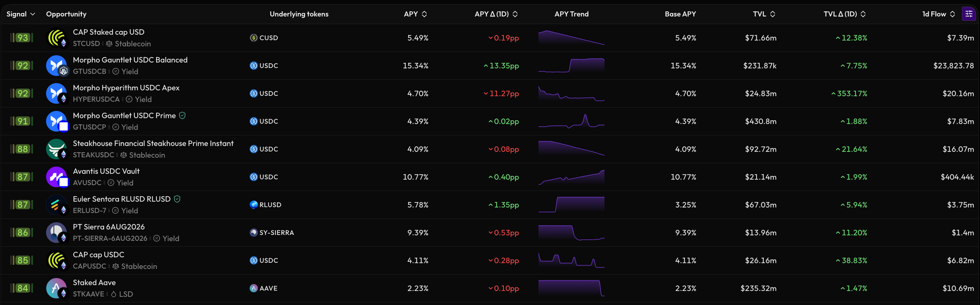This screenshot has width=980, height=305.
Task: Open the Morpho Hyperithm USDC Apex opportunity
Action: tap(126, 88)
